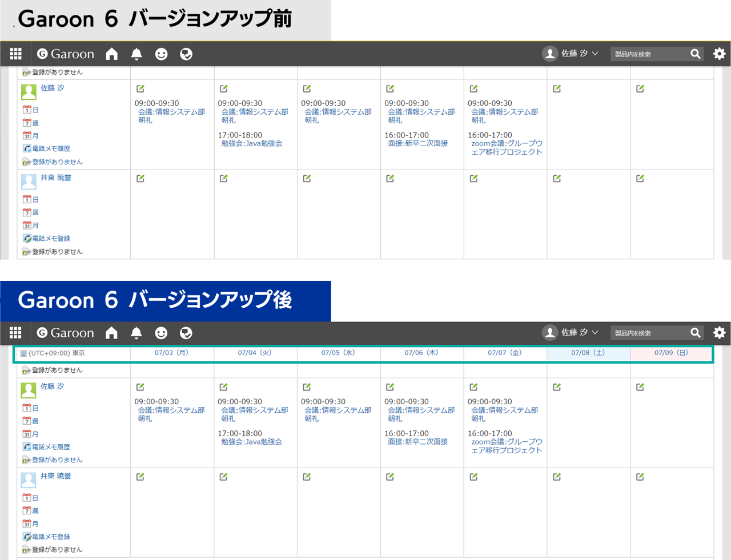Show 佐藤 汐's 週 week view in the before-upgrade panel
The height and width of the screenshot is (560, 731).
point(31,123)
